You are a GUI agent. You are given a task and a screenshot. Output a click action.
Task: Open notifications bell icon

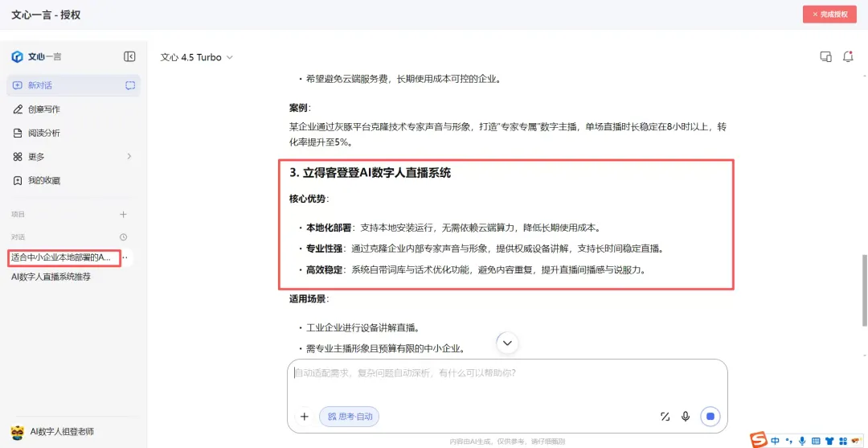847,56
